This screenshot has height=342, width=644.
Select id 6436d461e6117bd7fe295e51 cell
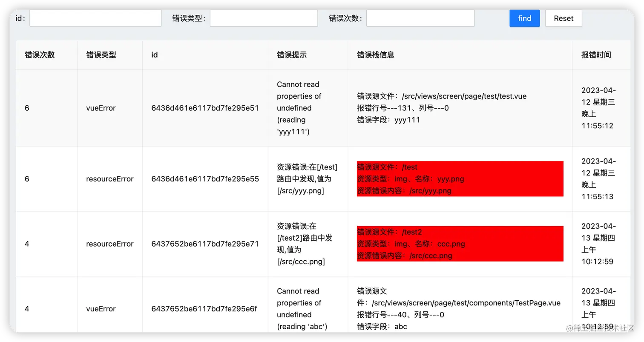pyautogui.click(x=205, y=108)
